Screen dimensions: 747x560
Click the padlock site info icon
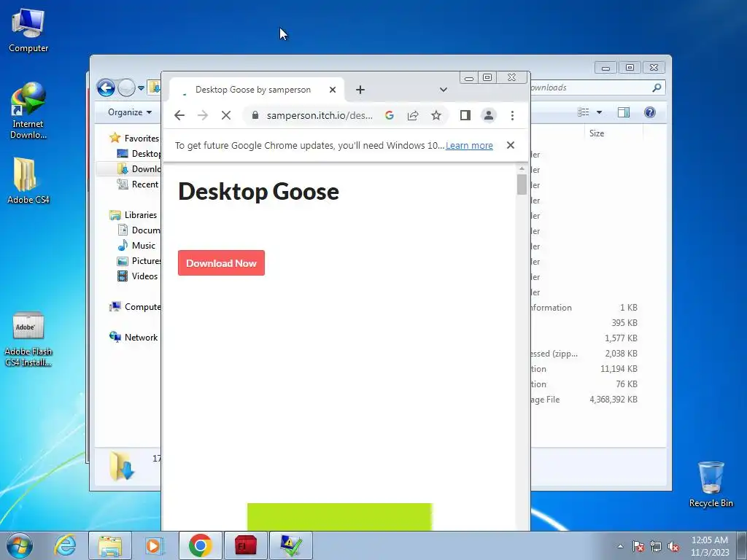[x=255, y=115]
